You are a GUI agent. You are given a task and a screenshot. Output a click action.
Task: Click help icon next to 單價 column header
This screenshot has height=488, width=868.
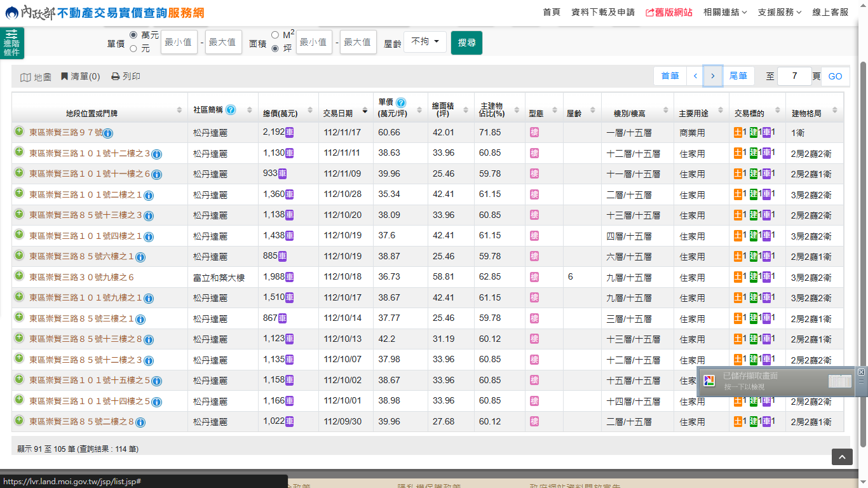(x=401, y=102)
